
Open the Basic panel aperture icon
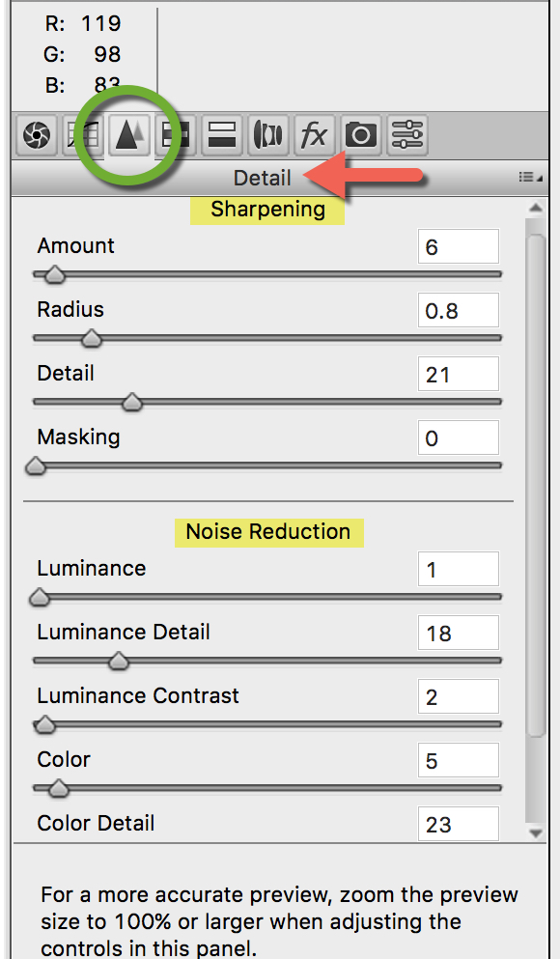37,134
